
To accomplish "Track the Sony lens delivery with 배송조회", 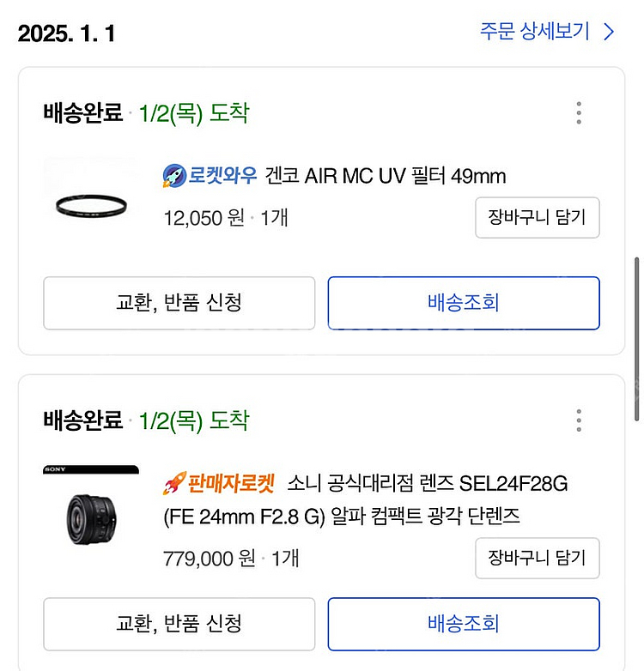I will point(463,624).
